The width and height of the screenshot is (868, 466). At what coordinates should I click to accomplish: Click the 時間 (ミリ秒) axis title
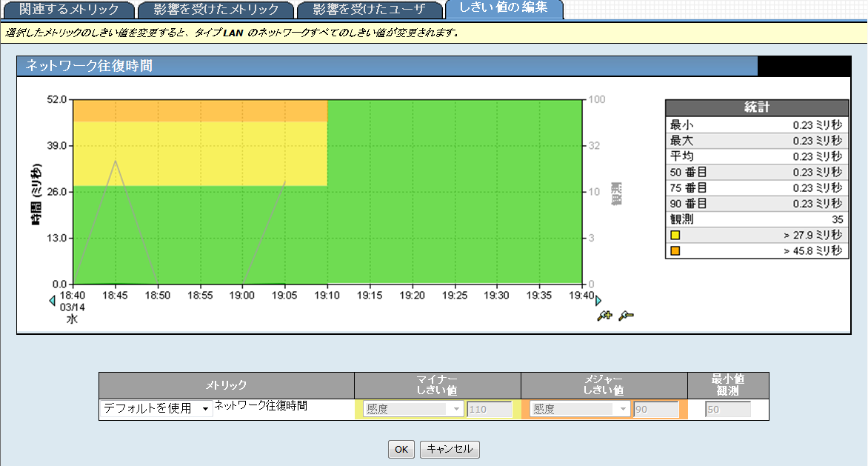click(36, 194)
